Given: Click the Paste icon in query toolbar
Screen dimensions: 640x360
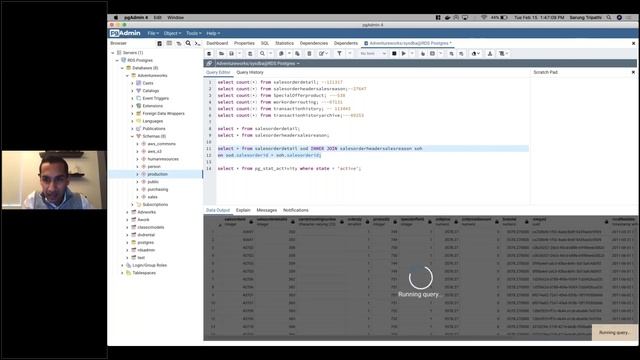Looking at the screenshot, I should (x=298, y=53).
